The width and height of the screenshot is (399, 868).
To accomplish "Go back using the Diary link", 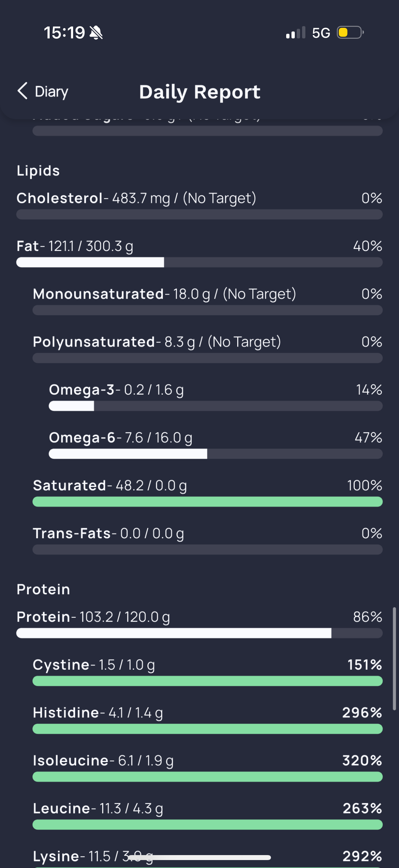I will [x=52, y=92].
